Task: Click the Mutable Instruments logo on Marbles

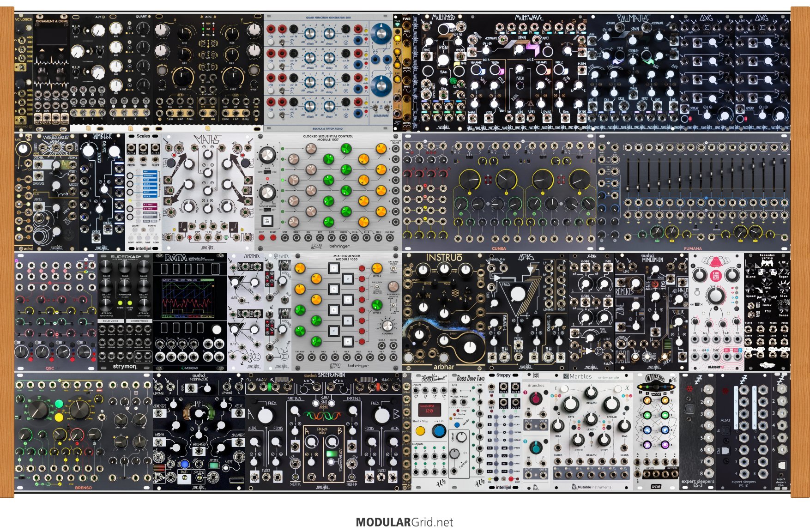Action: (x=592, y=487)
